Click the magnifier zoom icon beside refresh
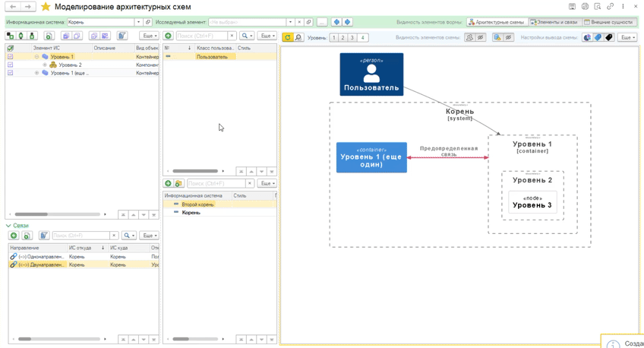Image resolution: width=644 pixels, height=348 pixels. (298, 37)
